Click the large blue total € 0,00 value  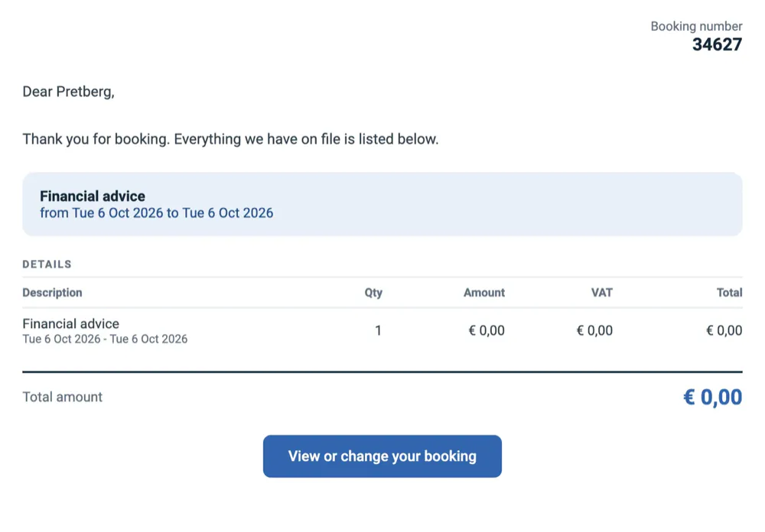point(713,397)
